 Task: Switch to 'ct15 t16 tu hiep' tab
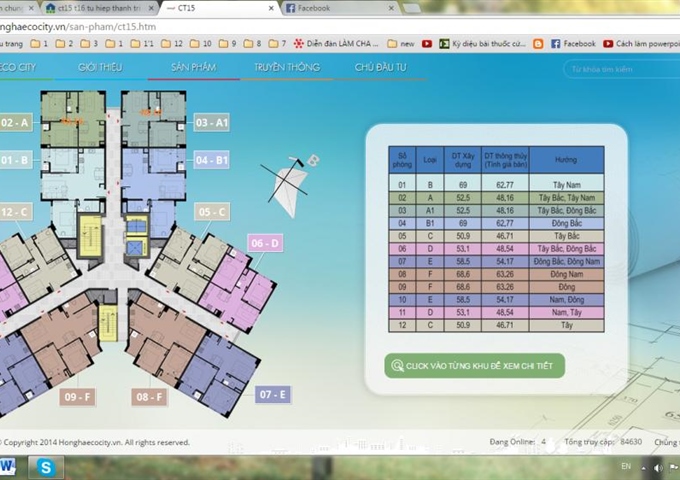click(x=99, y=8)
